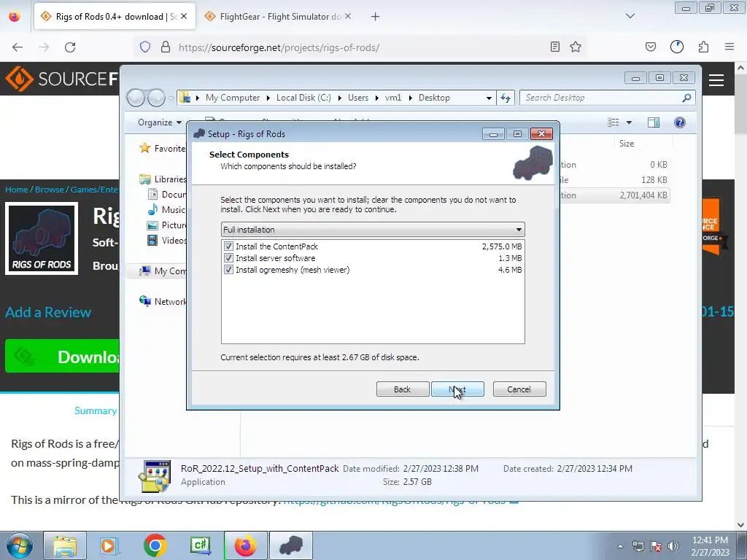This screenshot has height=560, width=747.
Task: Click the Next button in Setup
Action: [x=457, y=389]
